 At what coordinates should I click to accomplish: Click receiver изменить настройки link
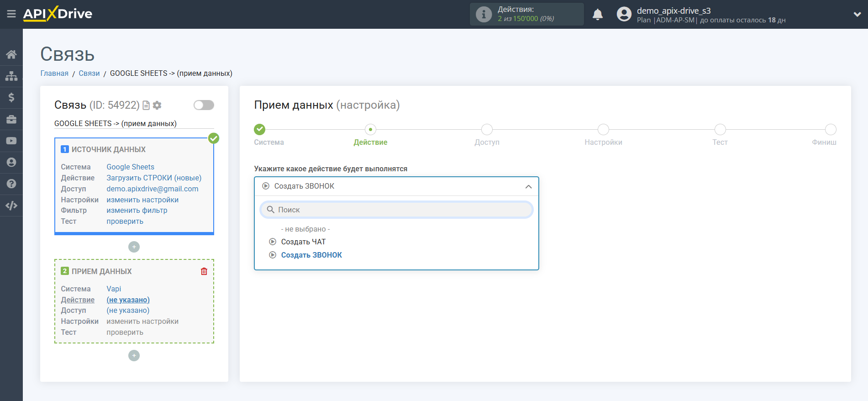click(142, 322)
